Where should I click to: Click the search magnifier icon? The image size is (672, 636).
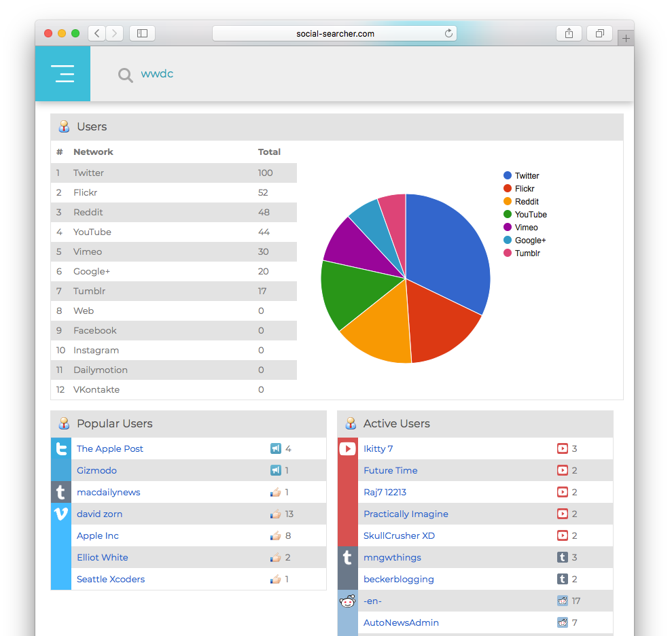click(126, 75)
